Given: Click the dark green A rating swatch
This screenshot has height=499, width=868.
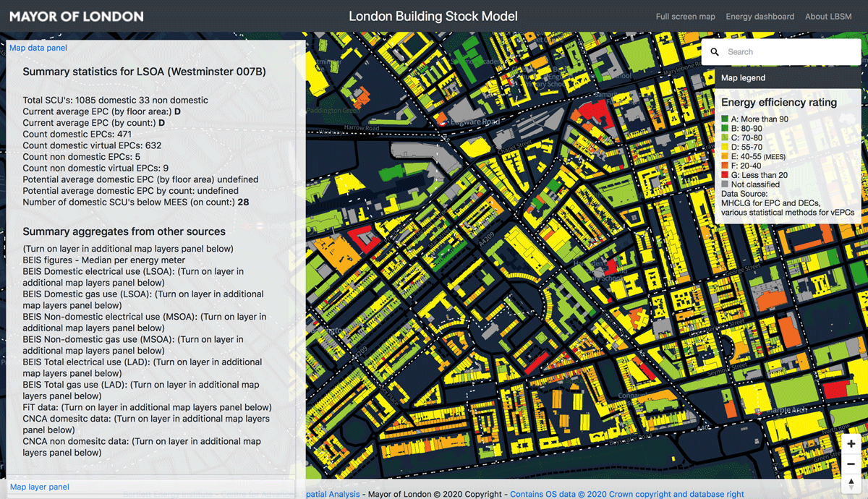Looking at the screenshot, I should 725,119.
